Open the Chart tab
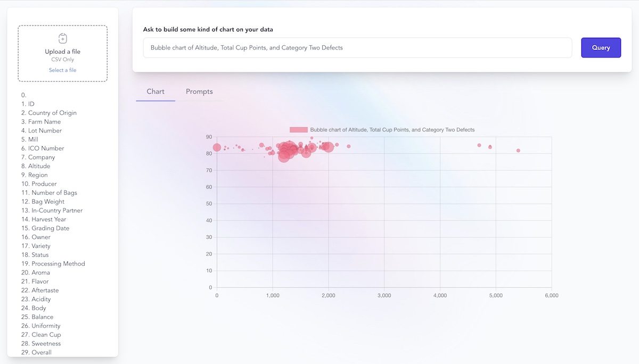This screenshot has width=639, height=364. [155, 92]
